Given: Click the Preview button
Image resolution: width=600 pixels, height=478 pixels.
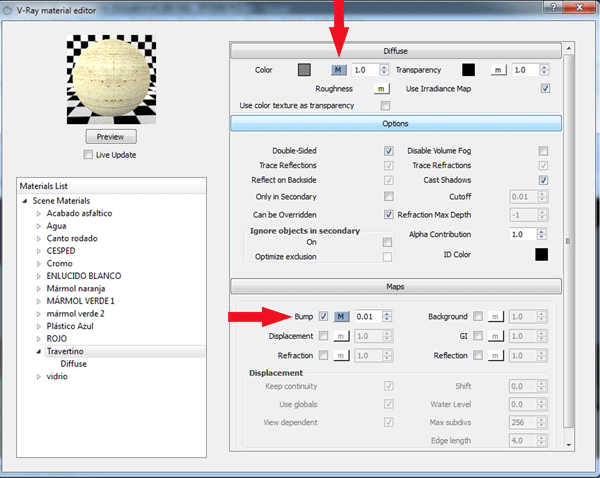Looking at the screenshot, I should (111, 137).
